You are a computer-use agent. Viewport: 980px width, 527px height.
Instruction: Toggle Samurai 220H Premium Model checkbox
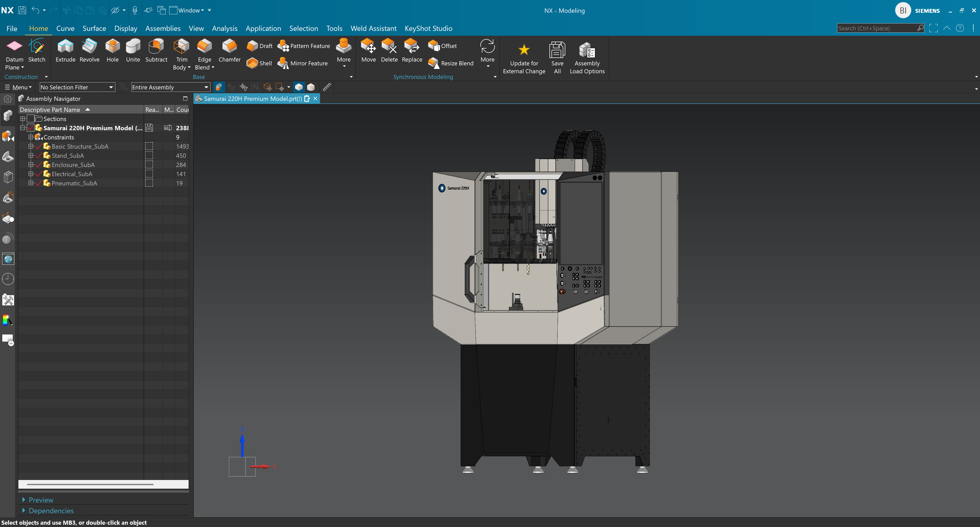[30, 128]
